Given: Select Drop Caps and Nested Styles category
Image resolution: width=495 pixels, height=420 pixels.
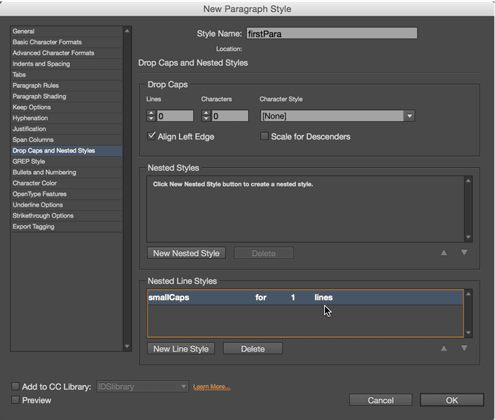Looking at the screenshot, I should [67, 151].
